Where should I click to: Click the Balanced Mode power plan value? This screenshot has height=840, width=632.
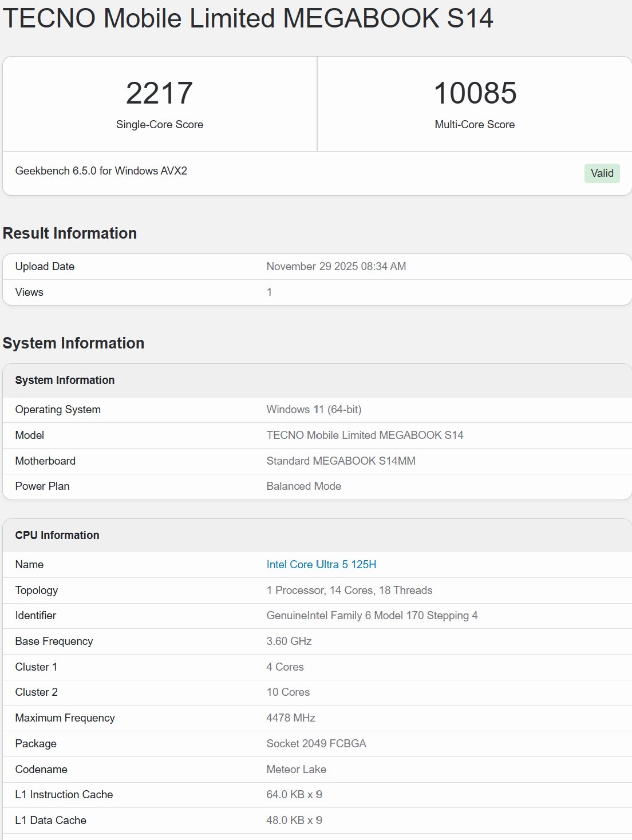(x=303, y=486)
